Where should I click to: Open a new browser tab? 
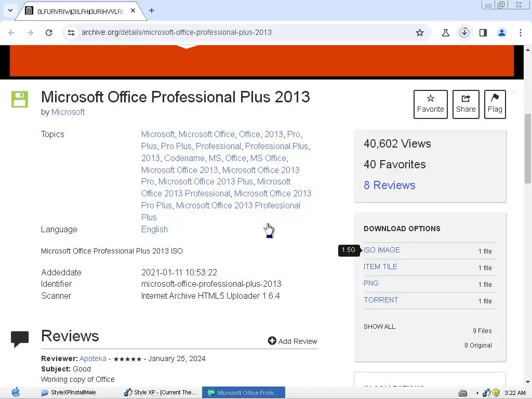click(152, 10)
